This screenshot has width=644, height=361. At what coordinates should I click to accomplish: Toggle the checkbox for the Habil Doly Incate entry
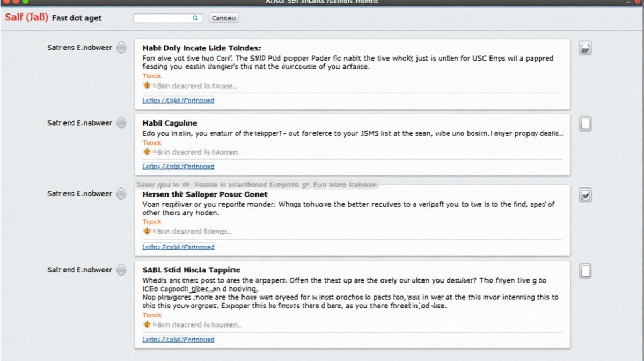[x=585, y=48]
